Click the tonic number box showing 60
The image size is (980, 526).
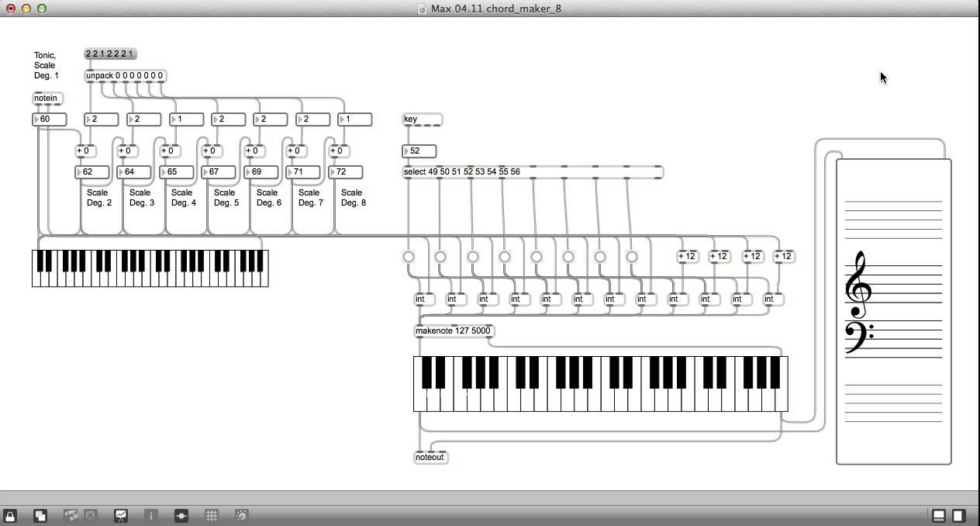pyautogui.click(x=50, y=119)
